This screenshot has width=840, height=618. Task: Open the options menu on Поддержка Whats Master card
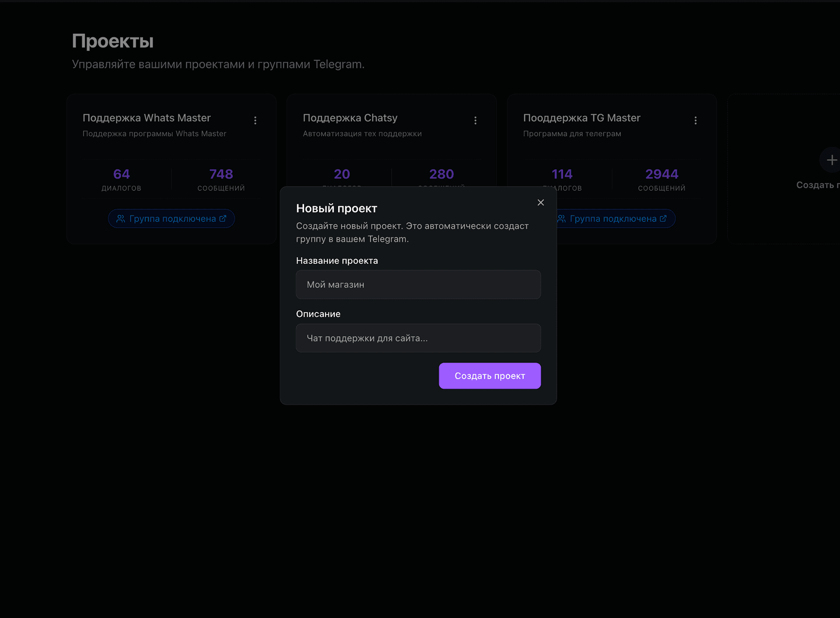255,120
